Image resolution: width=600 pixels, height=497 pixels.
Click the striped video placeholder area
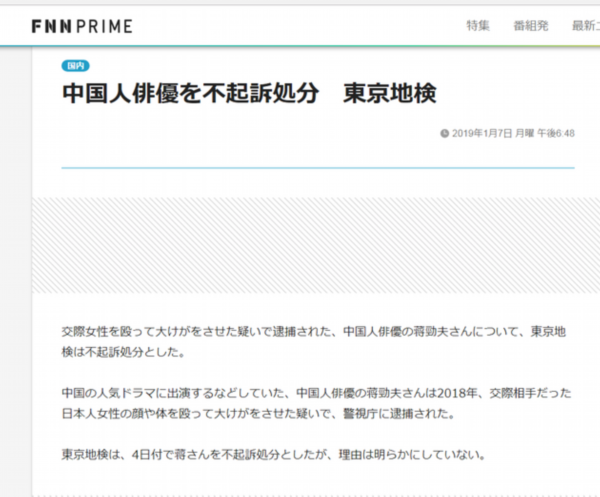tap(316, 245)
